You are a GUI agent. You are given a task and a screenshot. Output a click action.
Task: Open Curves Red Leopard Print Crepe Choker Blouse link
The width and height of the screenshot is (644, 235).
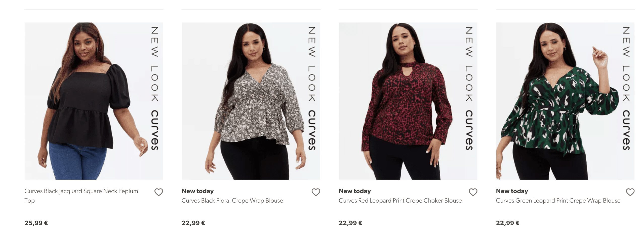(x=400, y=201)
